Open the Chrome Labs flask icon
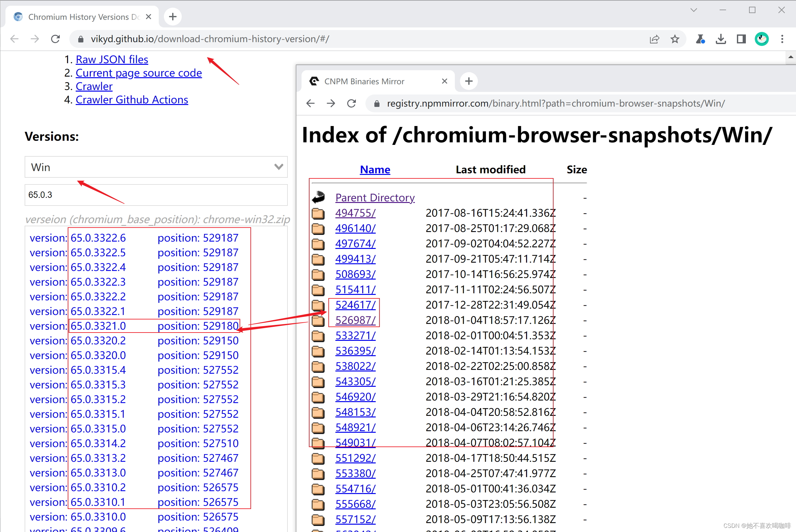This screenshot has height=532, width=796. (700, 39)
